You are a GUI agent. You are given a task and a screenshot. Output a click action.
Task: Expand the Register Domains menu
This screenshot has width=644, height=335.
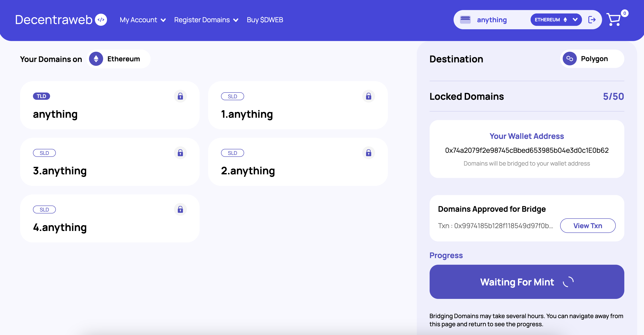[206, 20]
